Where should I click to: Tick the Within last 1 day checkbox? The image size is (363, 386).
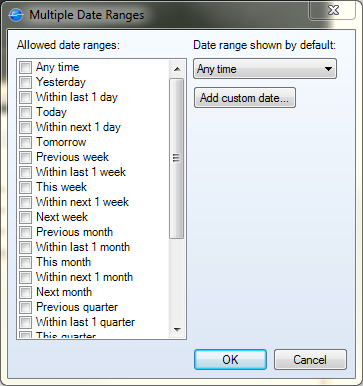(25, 97)
